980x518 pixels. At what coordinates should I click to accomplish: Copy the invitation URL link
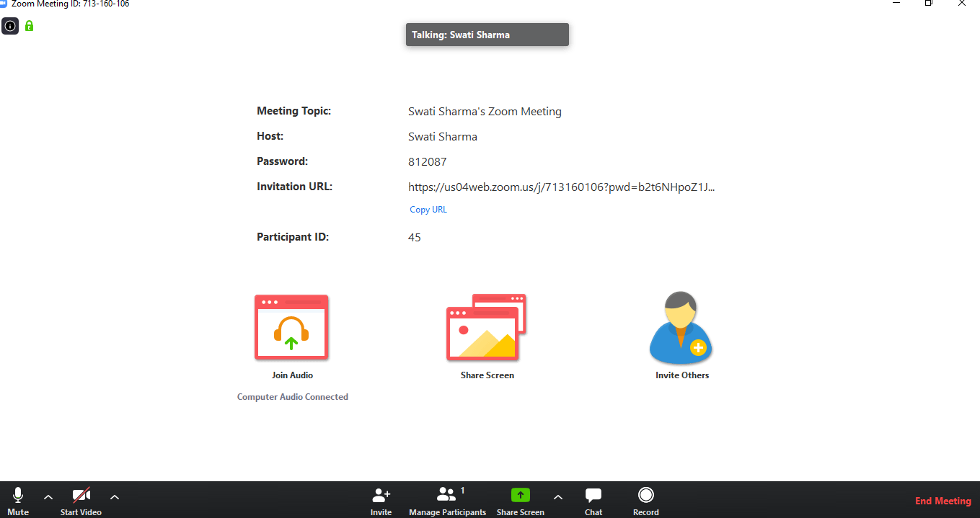[x=428, y=210]
